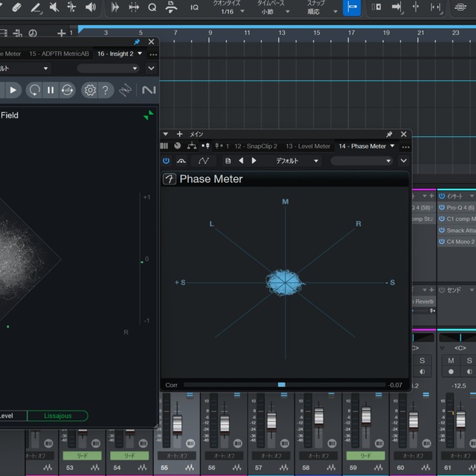Click the channel 57 volume fader
476x476 pixels.
[x=271, y=421]
